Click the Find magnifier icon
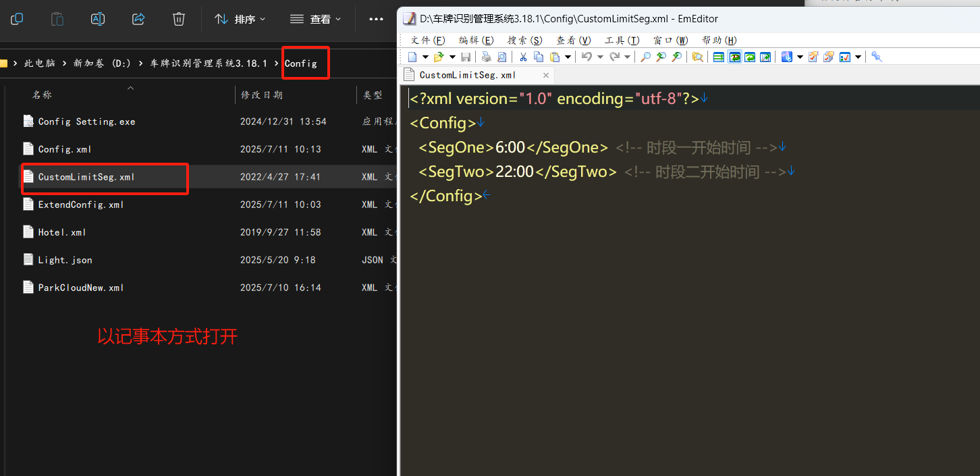Image resolution: width=980 pixels, height=476 pixels. [x=646, y=57]
